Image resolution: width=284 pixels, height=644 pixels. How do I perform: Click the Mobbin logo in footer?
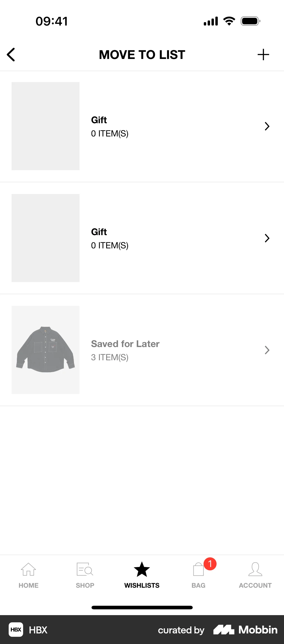point(245,630)
